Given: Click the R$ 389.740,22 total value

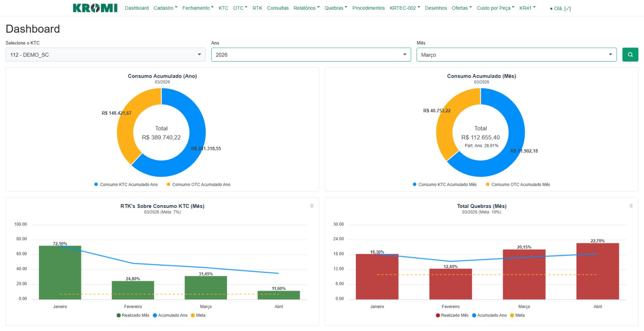Looking at the screenshot, I should pos(161,138).
